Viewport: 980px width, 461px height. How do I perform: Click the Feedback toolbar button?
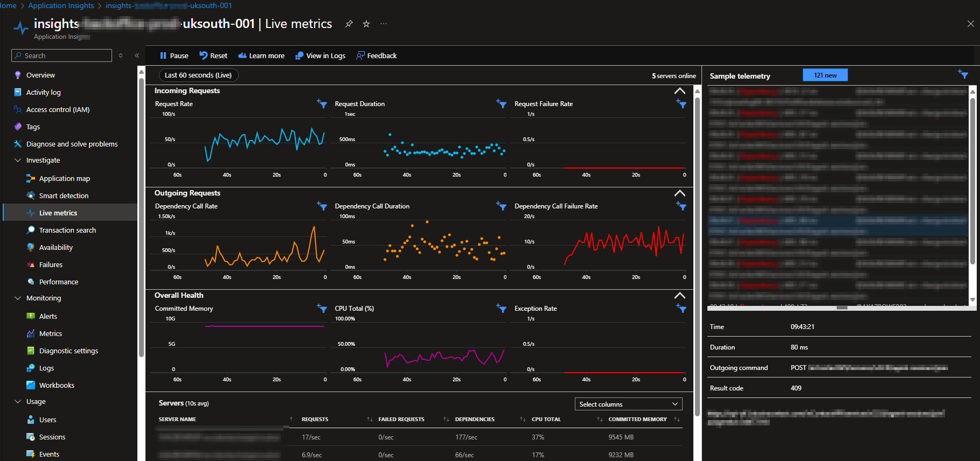tap(377, 55)
